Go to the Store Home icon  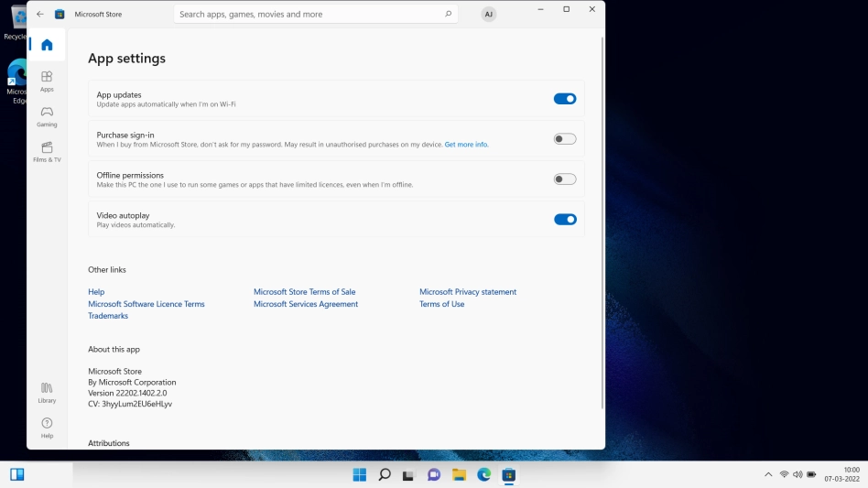(47, 45)
